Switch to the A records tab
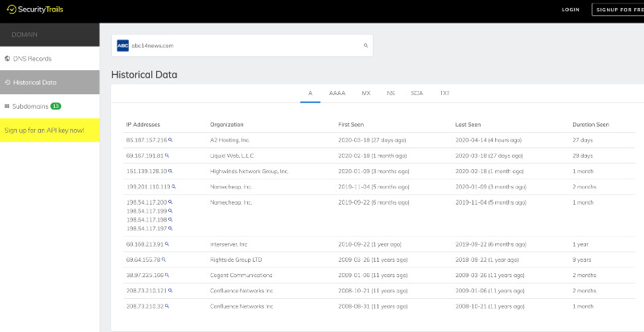Image resolution: width=644 pixels, height=332 pixels. pos(311,93)
